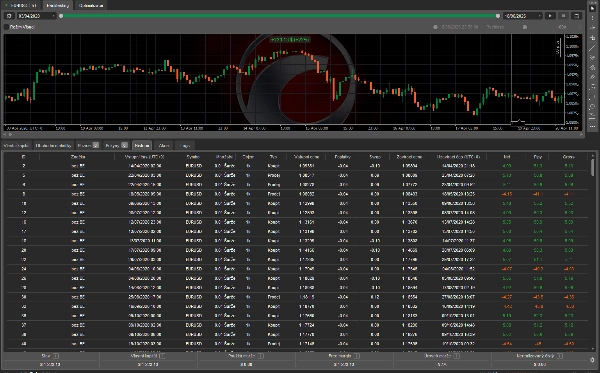Click the count badge on the Pozice tab

(96, 145)
